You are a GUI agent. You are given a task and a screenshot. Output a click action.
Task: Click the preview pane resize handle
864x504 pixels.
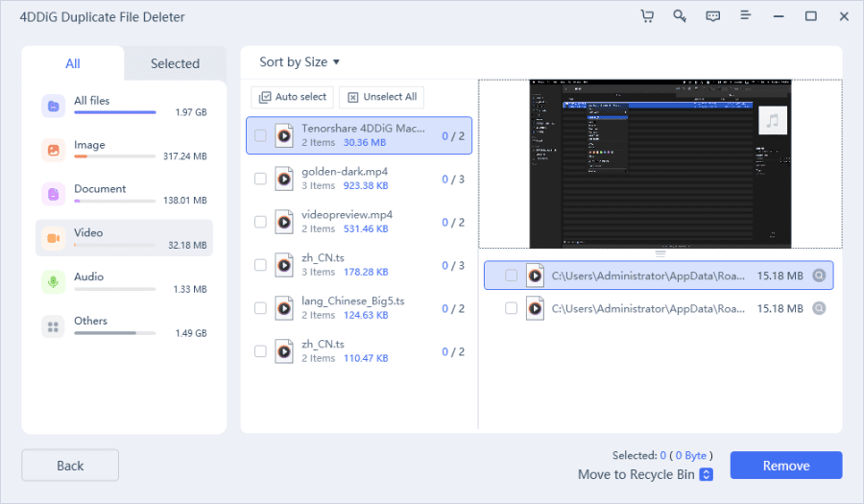click(x=660, y=253)
